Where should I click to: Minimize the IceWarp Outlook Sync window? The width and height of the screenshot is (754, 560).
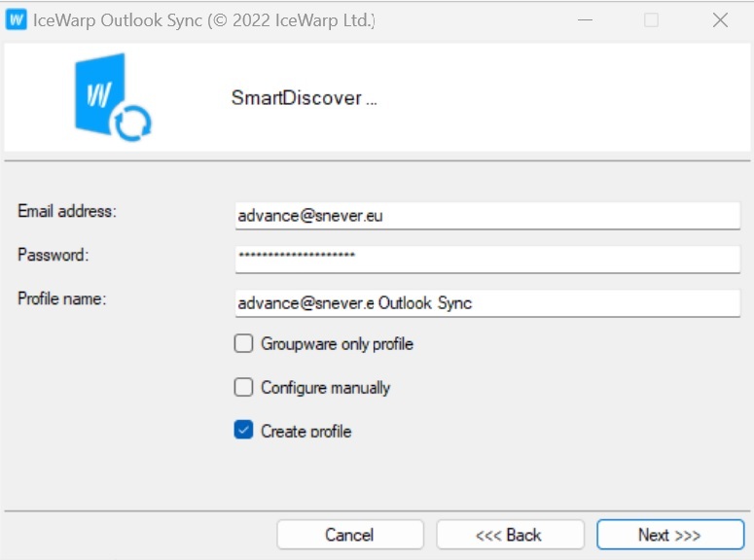[x=585, y=20]
